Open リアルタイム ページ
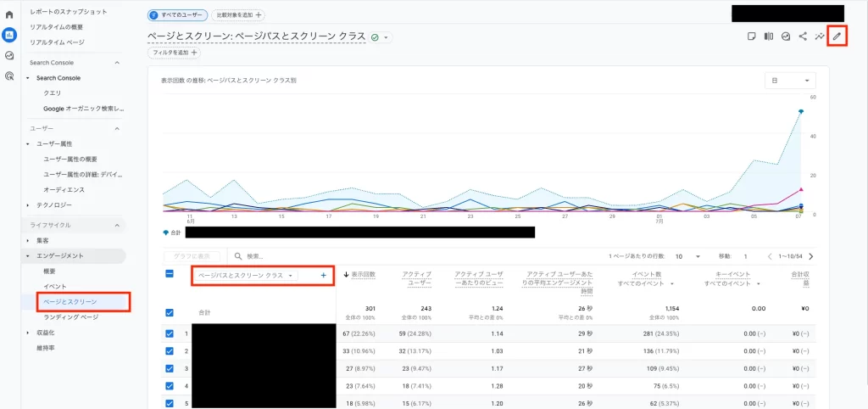The image size is (868, 409). click(x=57, y=42)
